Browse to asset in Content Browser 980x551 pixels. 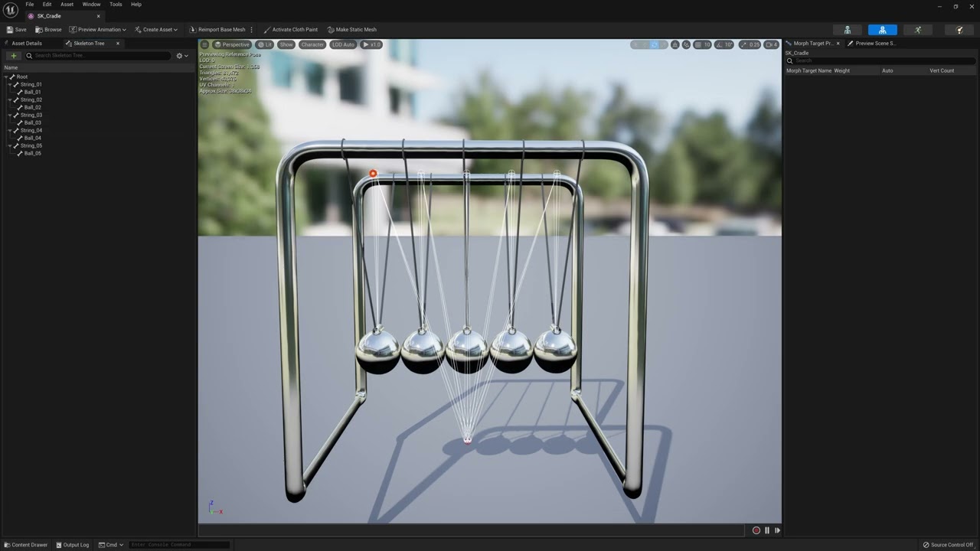[x=48, y=30]
